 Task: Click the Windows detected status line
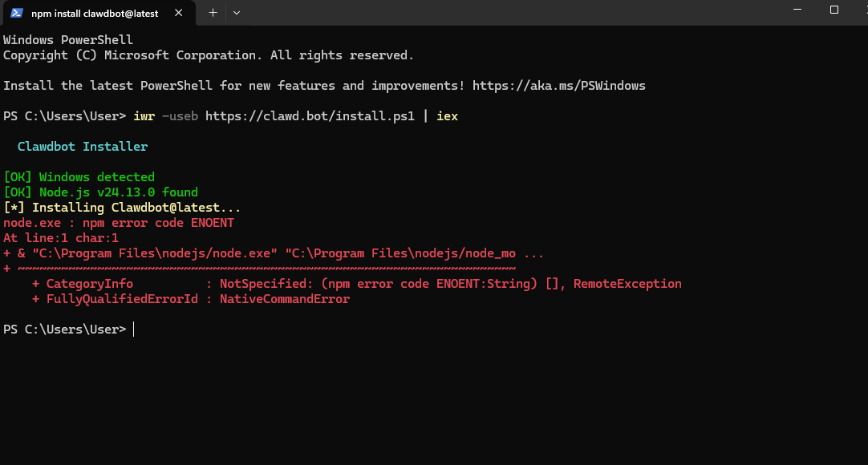(x=79, y=177)
